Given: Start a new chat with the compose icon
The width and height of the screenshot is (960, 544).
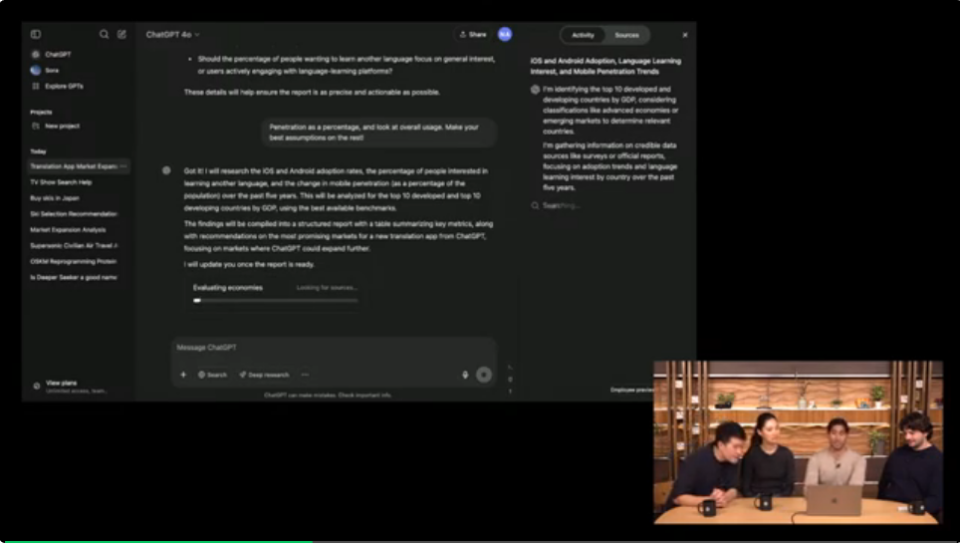Looking at the screenshot, I should 122,34.
